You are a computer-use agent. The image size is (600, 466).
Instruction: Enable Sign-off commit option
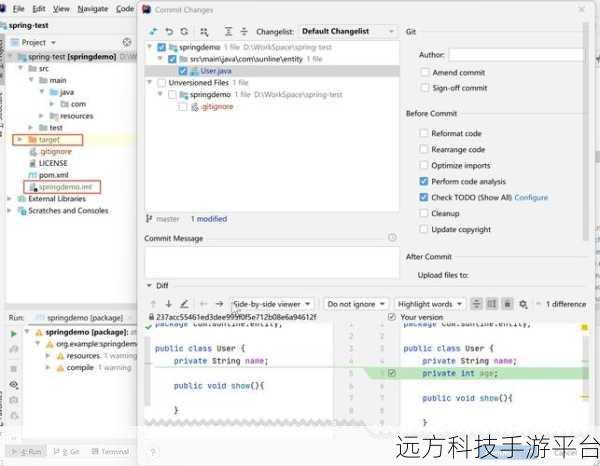[x=424, y=88]
